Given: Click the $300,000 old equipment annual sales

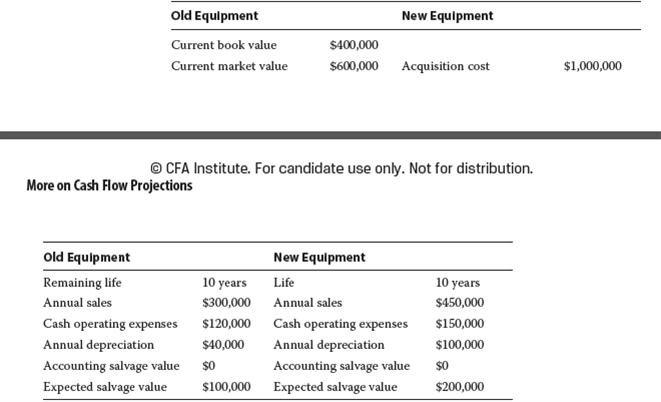Looking at the screenshot, I should coord(226,302).
